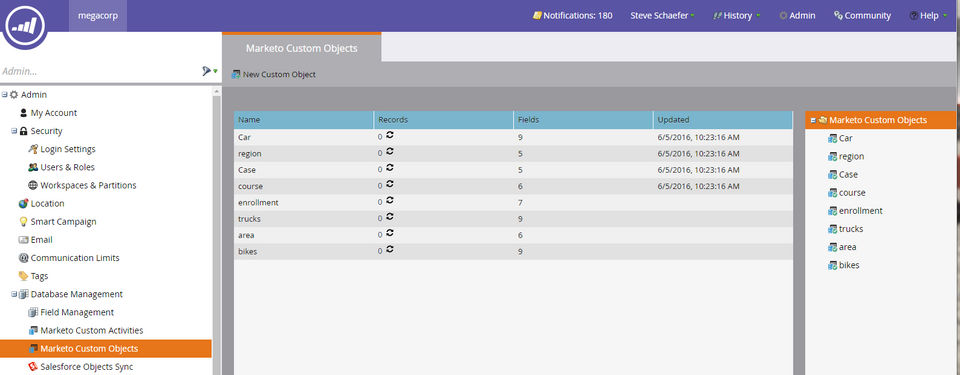This screenshot has height=375, width=960.
Task: Open Users & Roles in sidebar
Action: [x=67, y=167]
